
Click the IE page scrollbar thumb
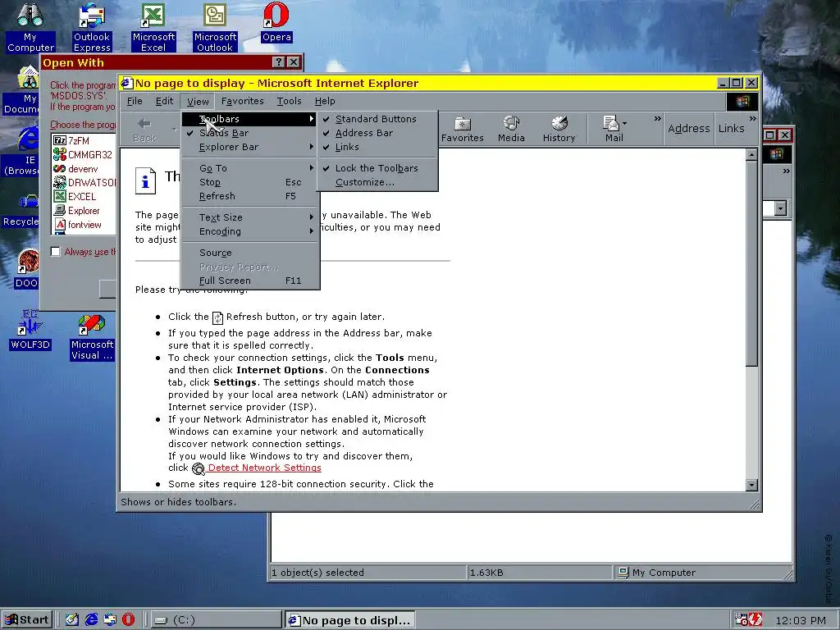pyautogui.click(x=751, y=263)
